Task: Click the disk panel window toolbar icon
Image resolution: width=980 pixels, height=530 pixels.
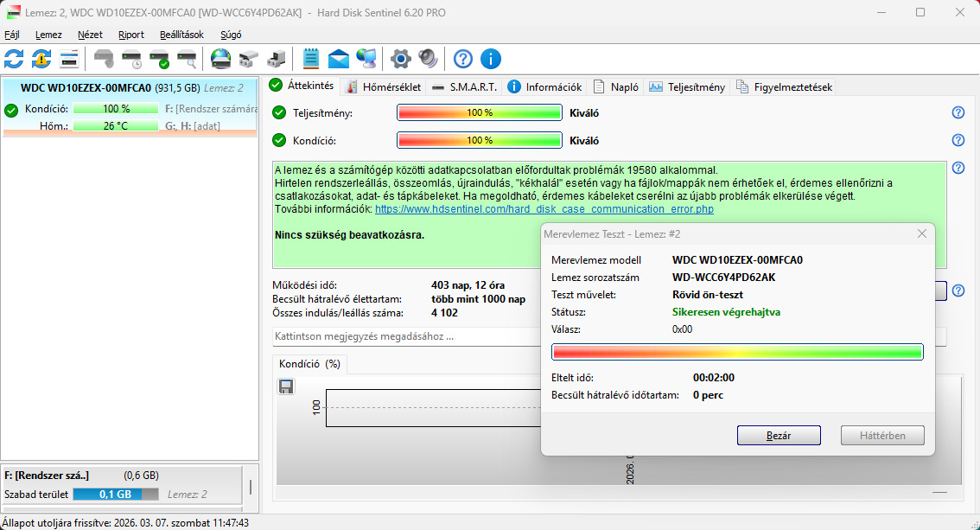Action: coord(69,60)
